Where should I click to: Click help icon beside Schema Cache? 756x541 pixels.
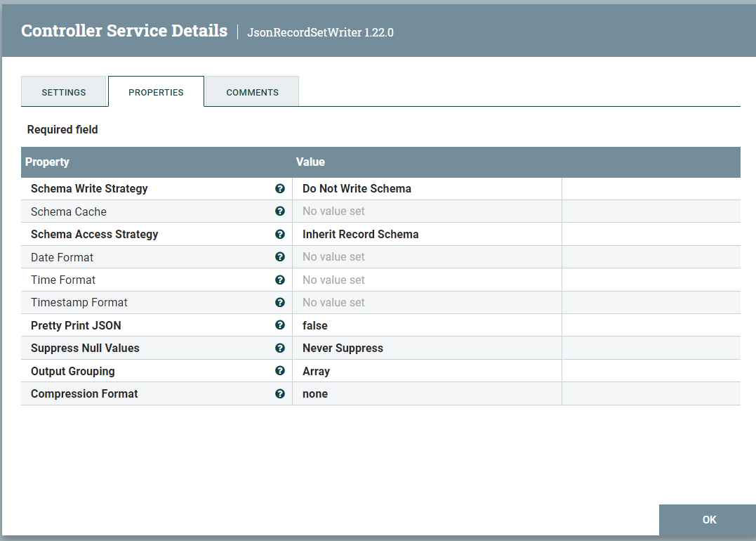tap(280, 211)
